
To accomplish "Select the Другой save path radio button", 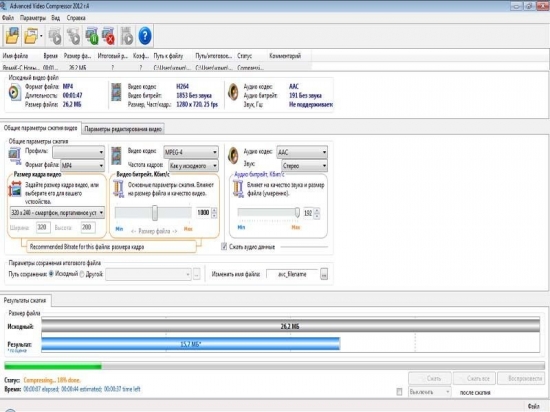I will [82, 274].
